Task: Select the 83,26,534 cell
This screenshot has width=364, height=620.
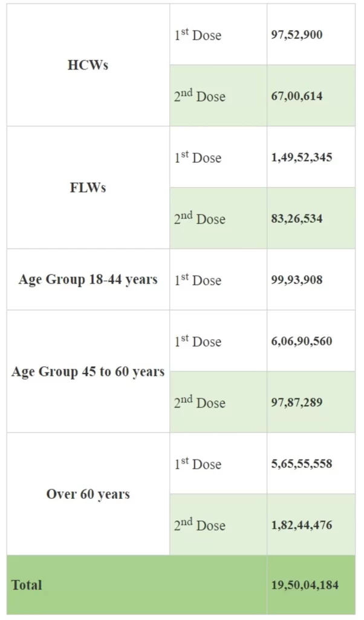Action: (x=297, y=219)
